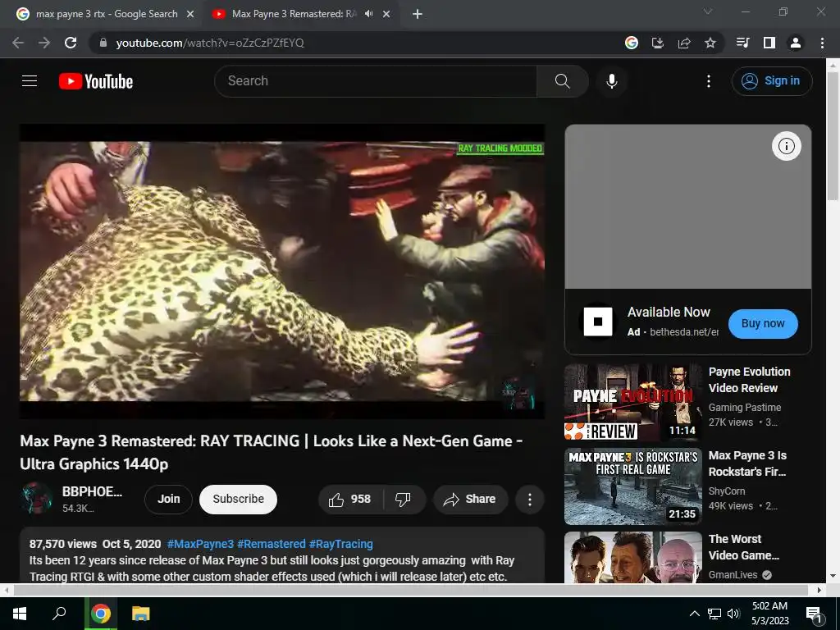Close the Google Search tab
This screenshot has width=840, height=630.
point(190,14)
